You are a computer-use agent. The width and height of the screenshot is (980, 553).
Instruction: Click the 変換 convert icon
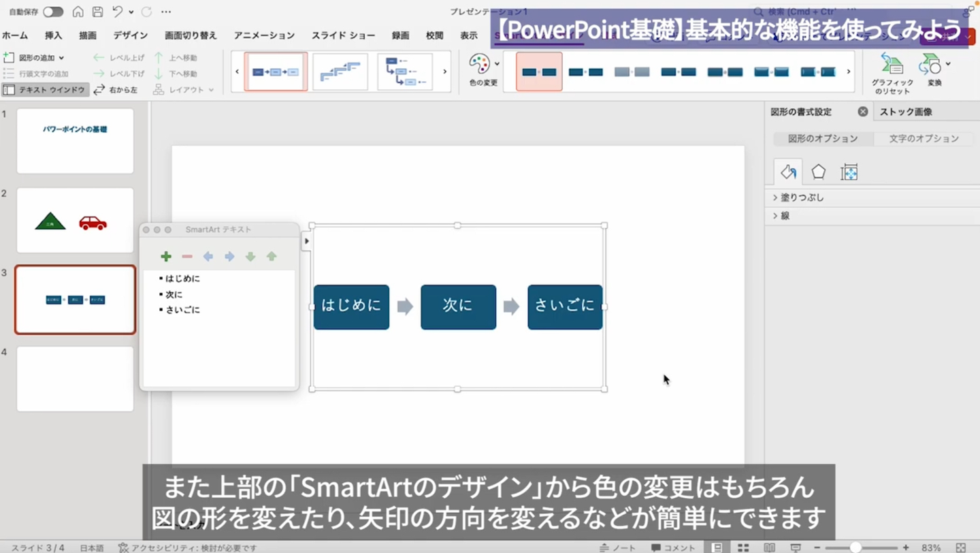930,65
